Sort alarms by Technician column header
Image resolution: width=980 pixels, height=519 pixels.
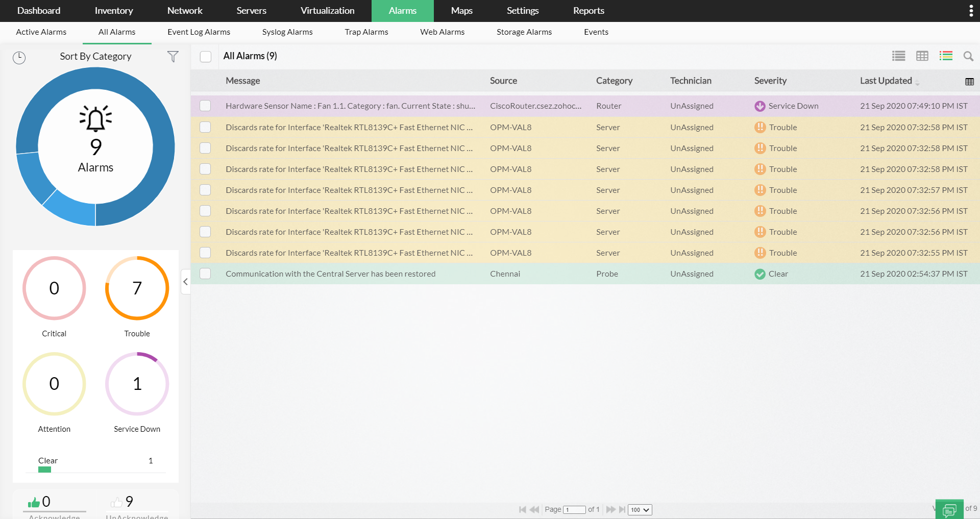691,81
